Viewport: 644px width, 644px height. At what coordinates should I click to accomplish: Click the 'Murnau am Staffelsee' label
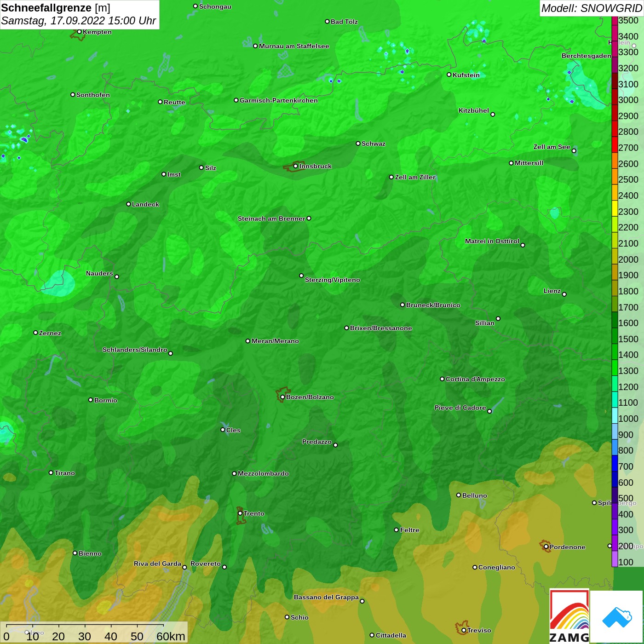coord(294,46)
